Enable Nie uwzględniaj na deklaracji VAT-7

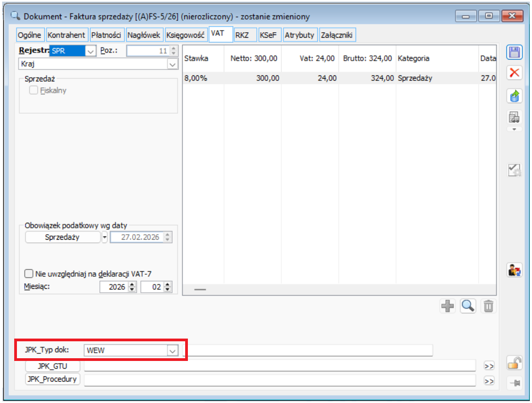29,274
